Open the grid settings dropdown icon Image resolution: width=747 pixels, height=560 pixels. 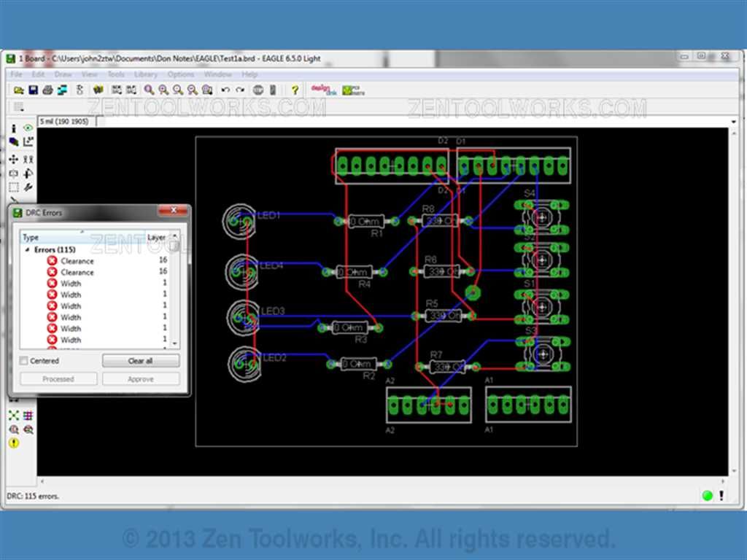tap(19, 106)
